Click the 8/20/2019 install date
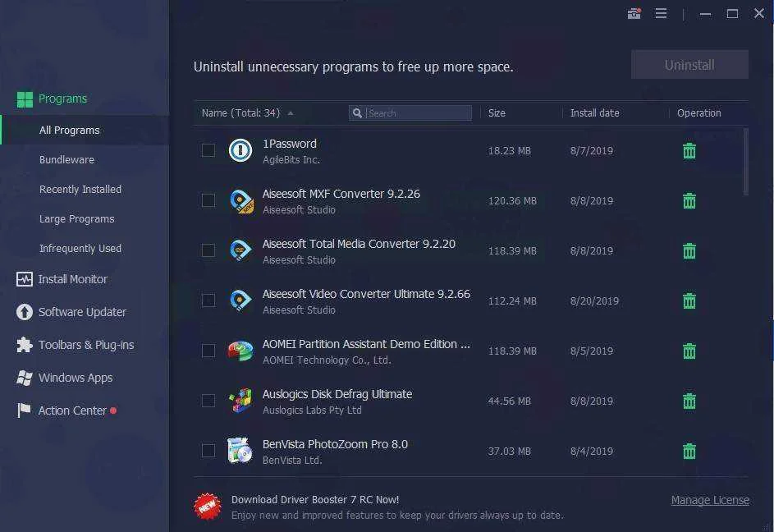The width and height of the screenshot is (774, 532). (594, 300)
